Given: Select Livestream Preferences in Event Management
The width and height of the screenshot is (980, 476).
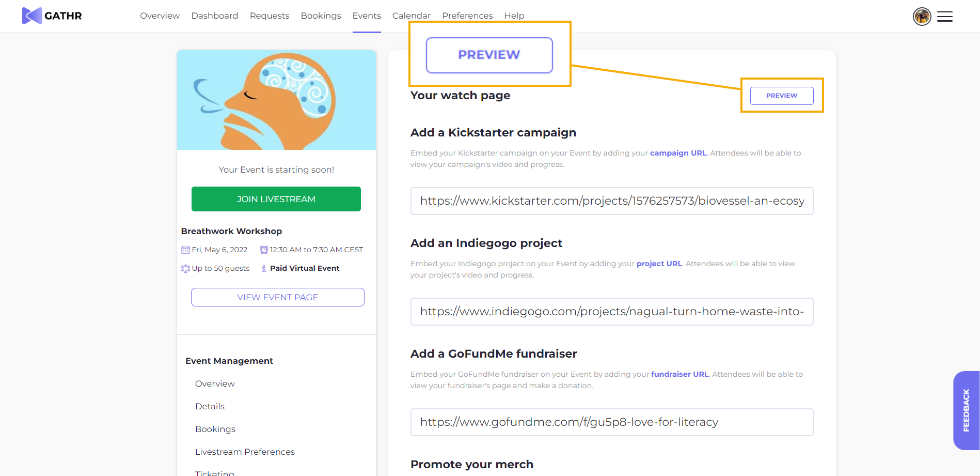Looking at the screenshot, I should point(245,452).
